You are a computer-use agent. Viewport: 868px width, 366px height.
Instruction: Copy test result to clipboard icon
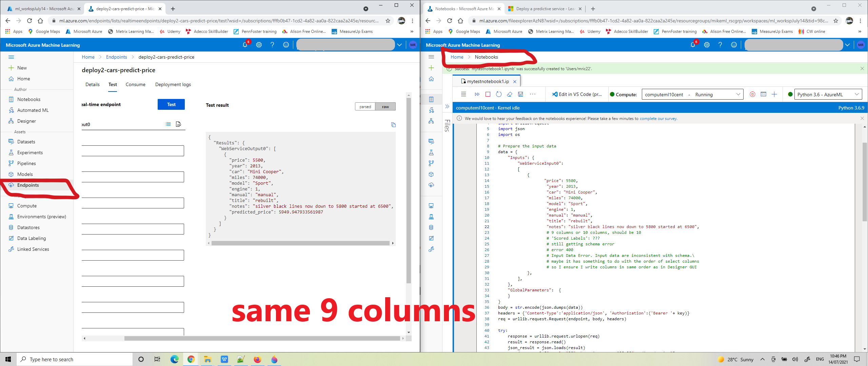pyautogui.click(x=393, y=125)
